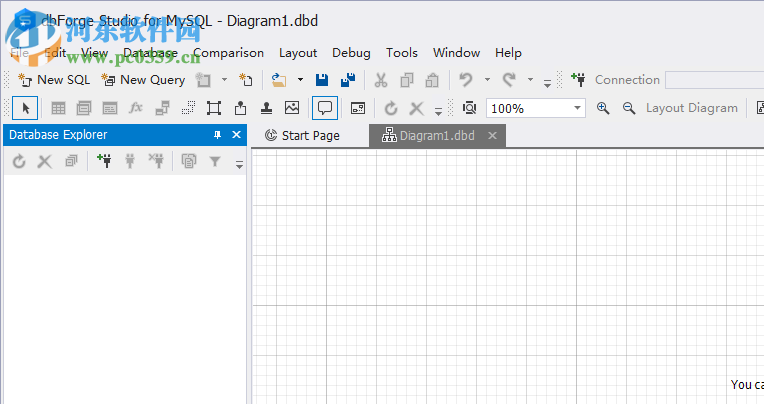Click the duplicate object icon in Explorer
Viewport: 764px width, 404px height.
pos(189,161)
